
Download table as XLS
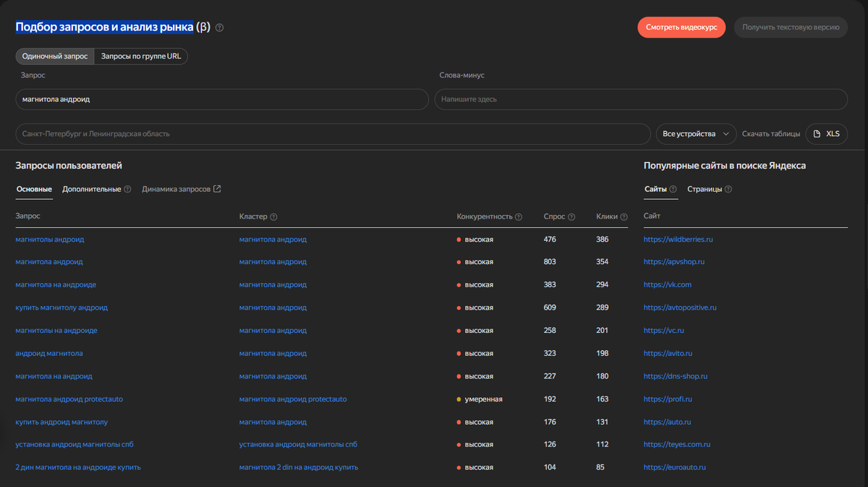tap(826, 134)
